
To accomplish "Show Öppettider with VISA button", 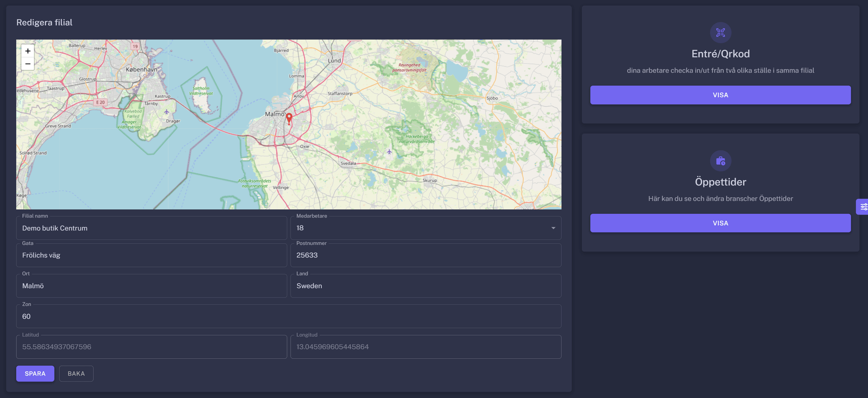I will pyautogui.click(x=720, y=223).
